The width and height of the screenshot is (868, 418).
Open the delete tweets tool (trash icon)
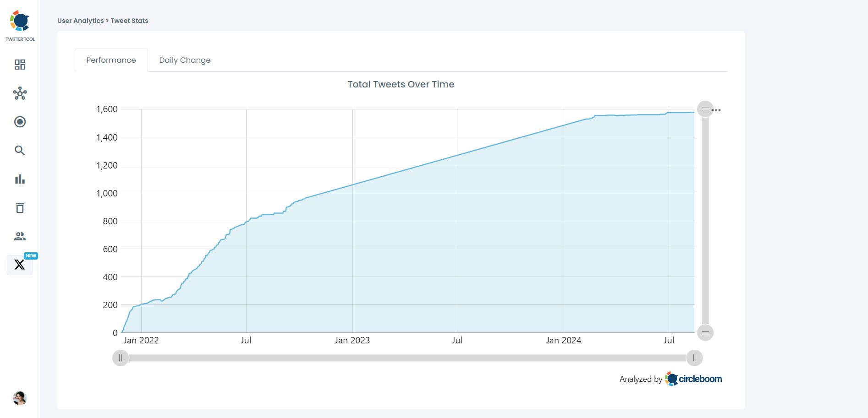click(x=19, y=207)
